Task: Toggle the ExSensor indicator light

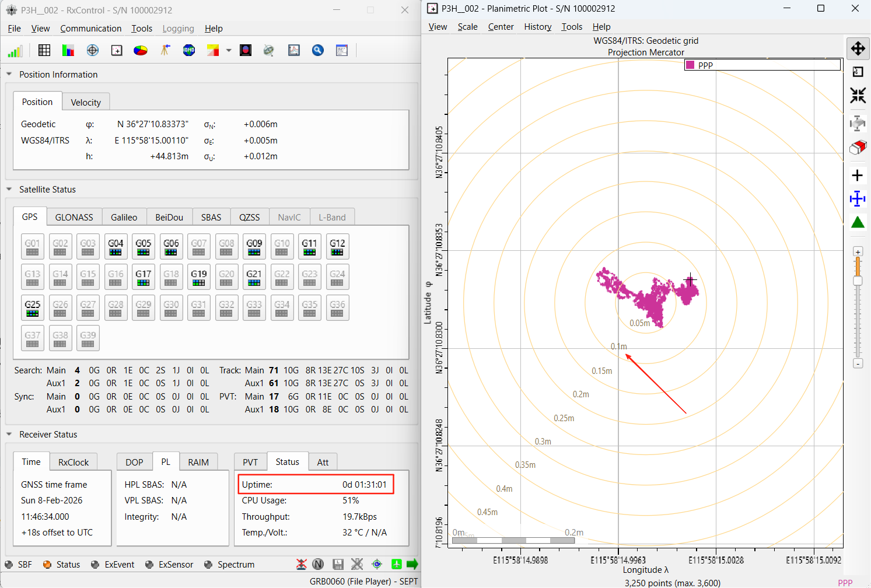Action: click(x=149, y=565)
